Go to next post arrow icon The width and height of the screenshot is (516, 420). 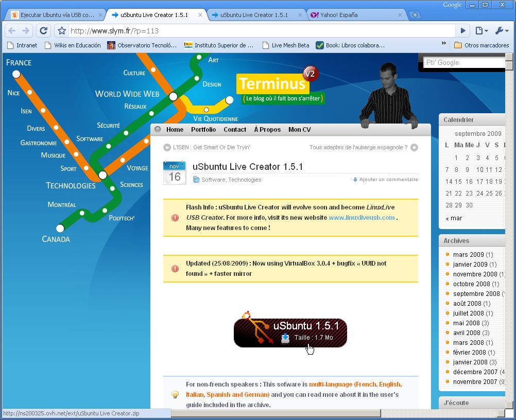point(415,147)
